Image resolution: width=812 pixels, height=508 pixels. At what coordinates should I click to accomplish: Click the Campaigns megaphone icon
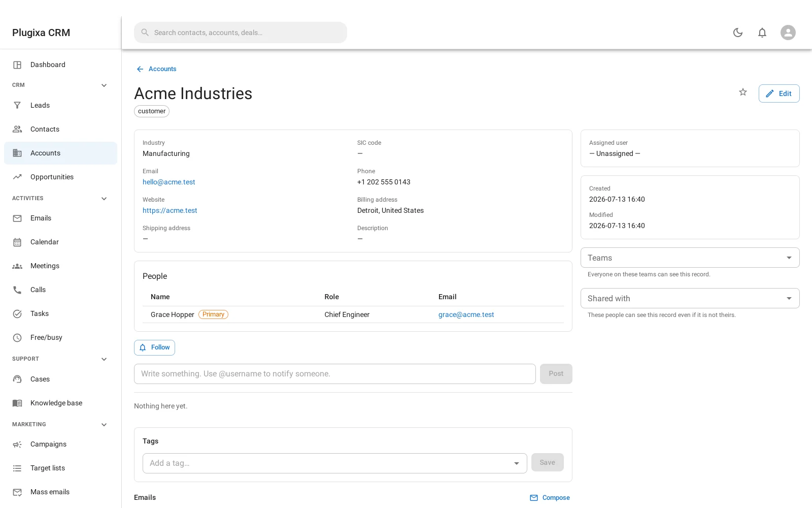(x=17, y=444)
